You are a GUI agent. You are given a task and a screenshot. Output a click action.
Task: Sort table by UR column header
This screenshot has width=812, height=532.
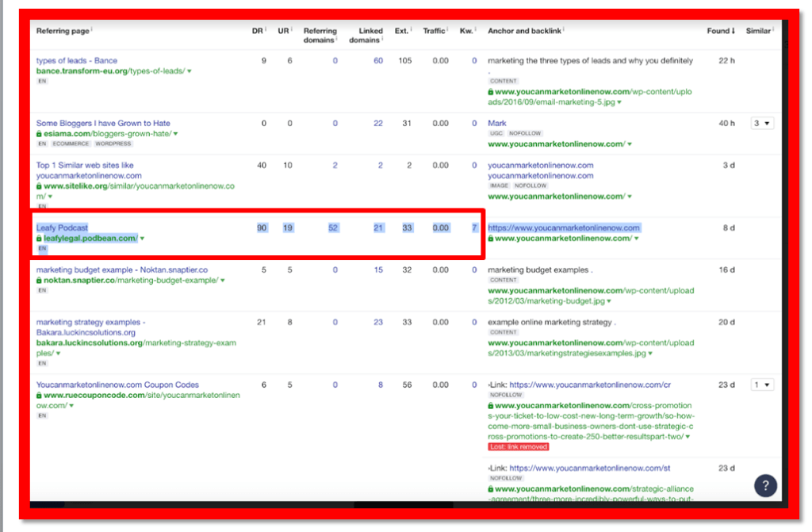[x=282, y=31]
